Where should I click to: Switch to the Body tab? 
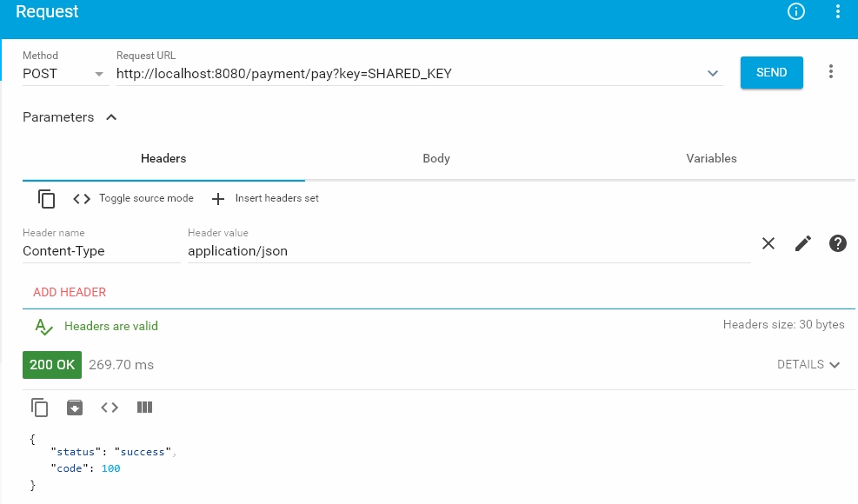[x=436, y=159]
